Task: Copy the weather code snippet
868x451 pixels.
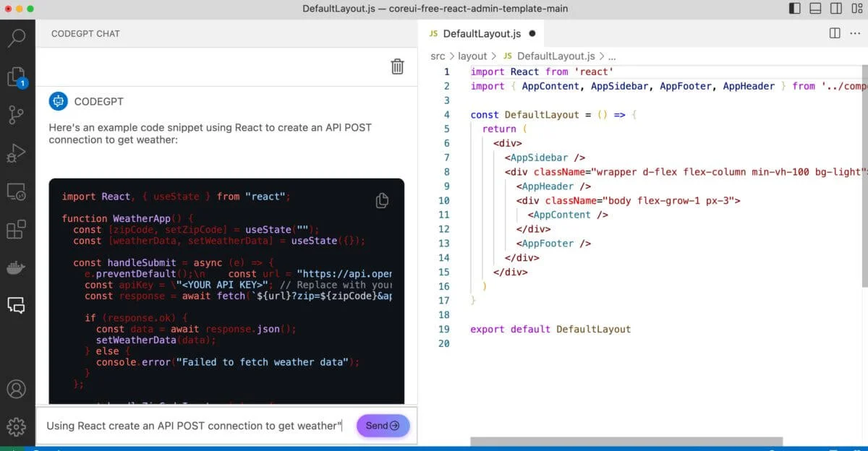Action: (382, 201)
